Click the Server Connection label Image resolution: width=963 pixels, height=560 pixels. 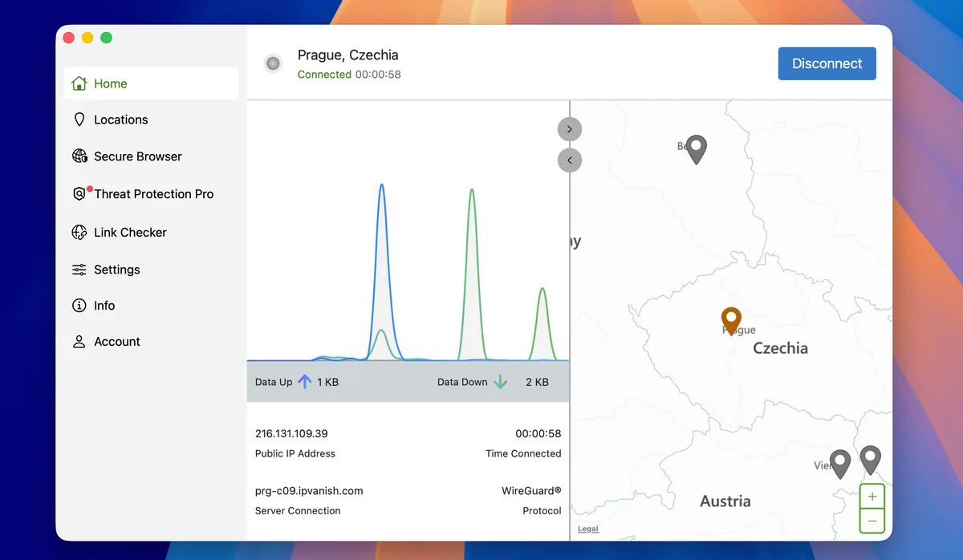pyautogui.click(x=298, y=510)
